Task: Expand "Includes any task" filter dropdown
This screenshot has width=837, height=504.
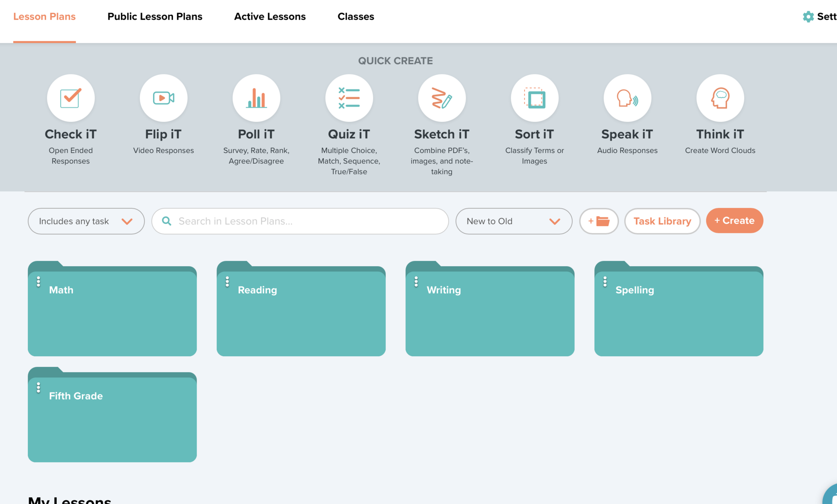Action: tap(86, 221)
